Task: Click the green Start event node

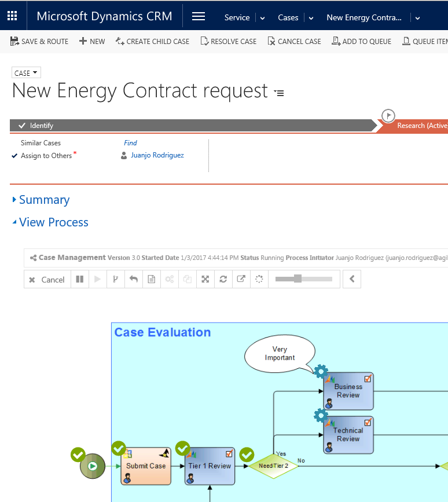Action: pos(93,466)
